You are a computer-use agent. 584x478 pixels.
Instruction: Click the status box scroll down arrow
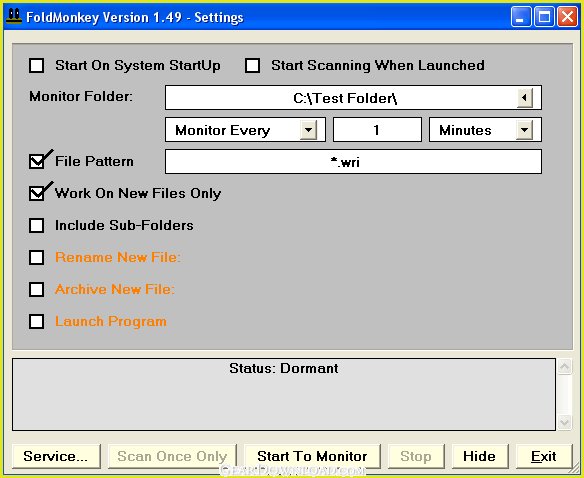point(564,422)
